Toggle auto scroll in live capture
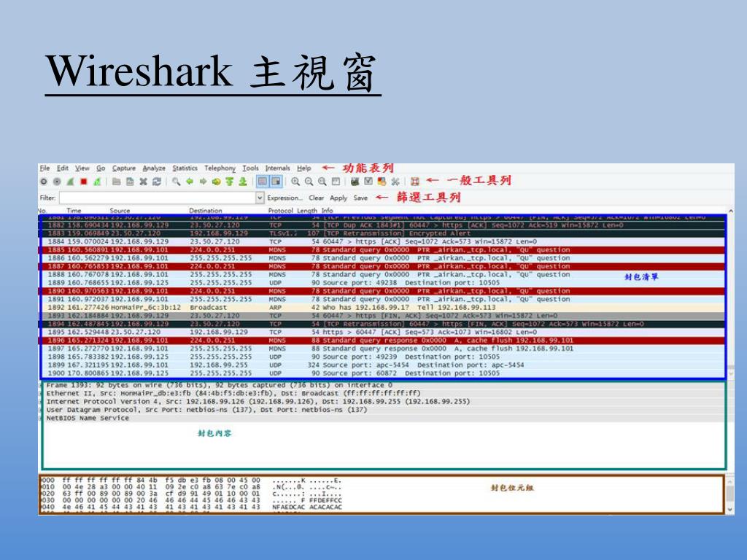The width and height of the screenshot is (747, 560). pos(276,182)
